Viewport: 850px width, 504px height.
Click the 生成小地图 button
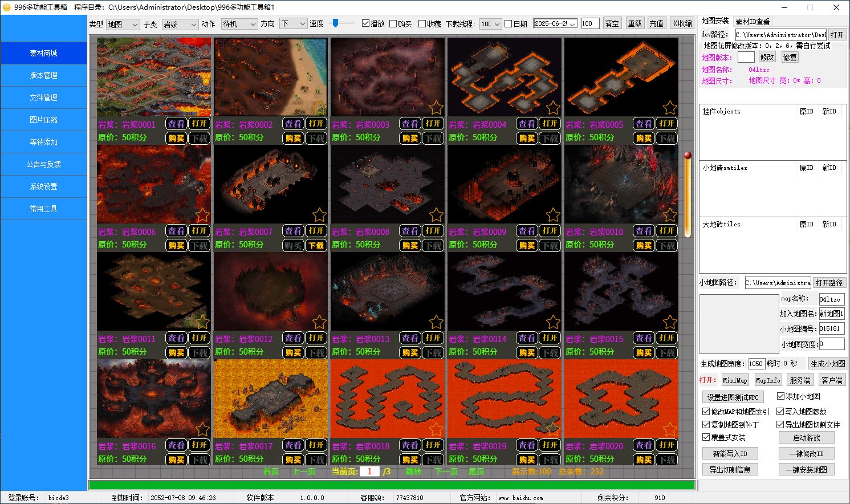[x=828, y=364]
